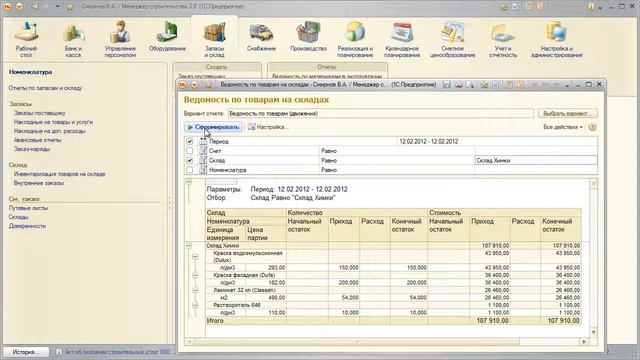Click the Склад Химки filter value field
The image size is (640, 360).
click(536, 160)
